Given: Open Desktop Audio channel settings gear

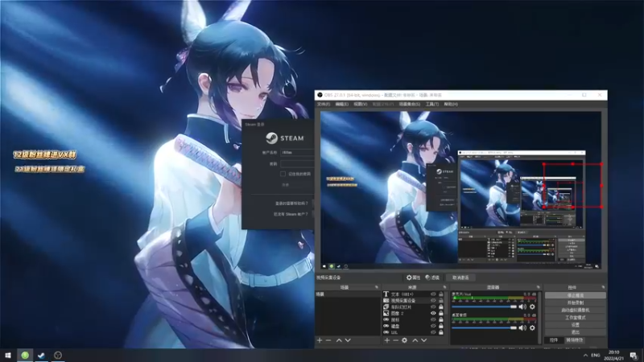Looking at the screenshot, I should tap(532, 328).
